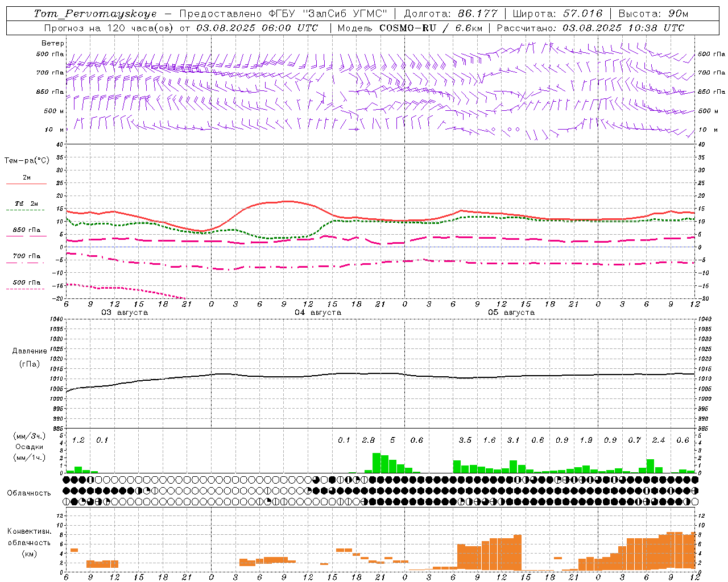Click the computed time 03.08.2025 10:38 UTC
This screenshot has height=582, width=728.
pos(623,28)
